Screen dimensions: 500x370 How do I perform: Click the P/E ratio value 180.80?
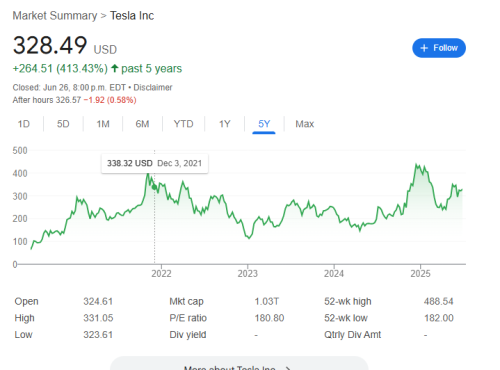click(269, 318)
